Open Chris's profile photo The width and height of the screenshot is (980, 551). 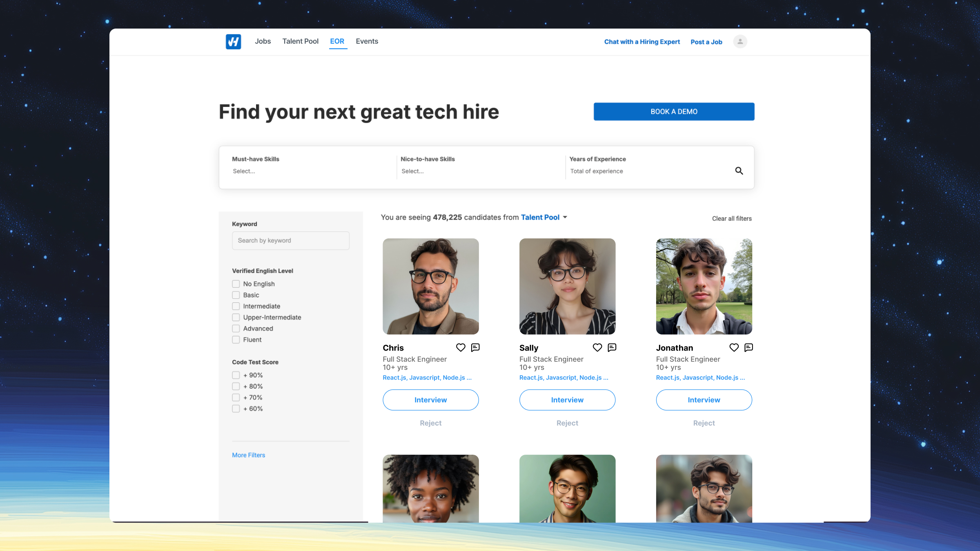pyautogui.click(x=431, y=287)
